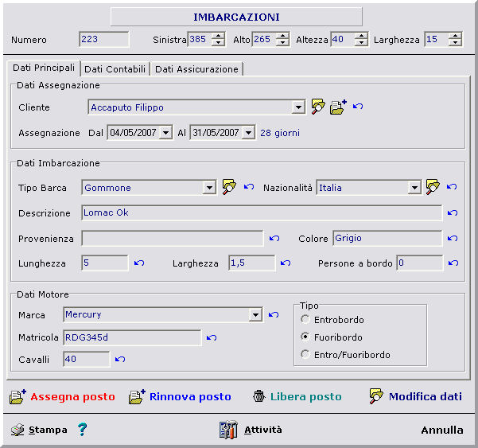Viewport: 478px width, 448px height.
Task: Undo the Provenienza field edit
Action: (x=274, y=238)
